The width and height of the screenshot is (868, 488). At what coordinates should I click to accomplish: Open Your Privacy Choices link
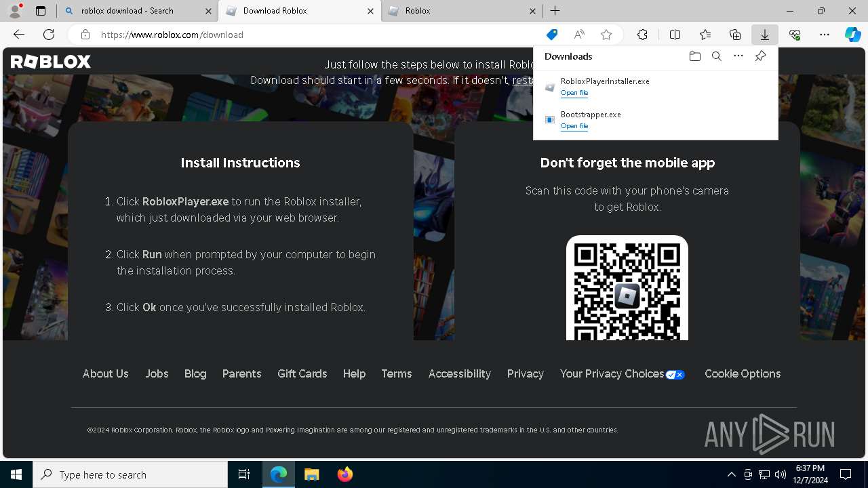tap(622, 373)
